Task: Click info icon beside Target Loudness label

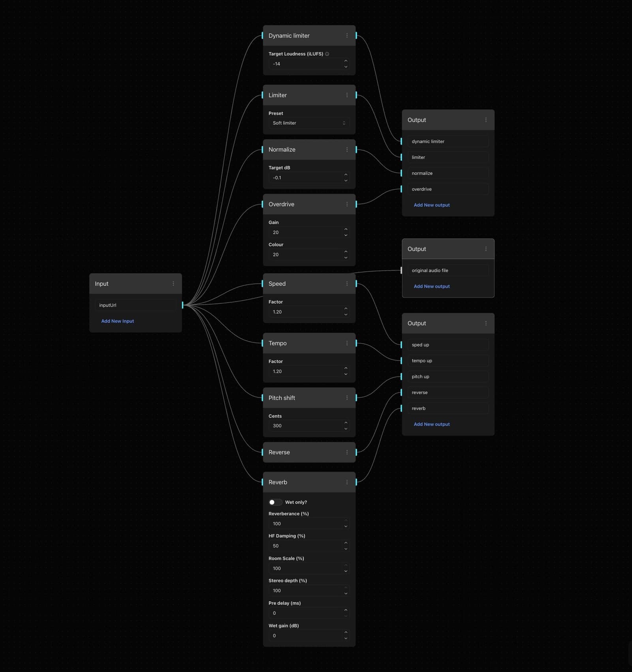Action: point(327,54)
